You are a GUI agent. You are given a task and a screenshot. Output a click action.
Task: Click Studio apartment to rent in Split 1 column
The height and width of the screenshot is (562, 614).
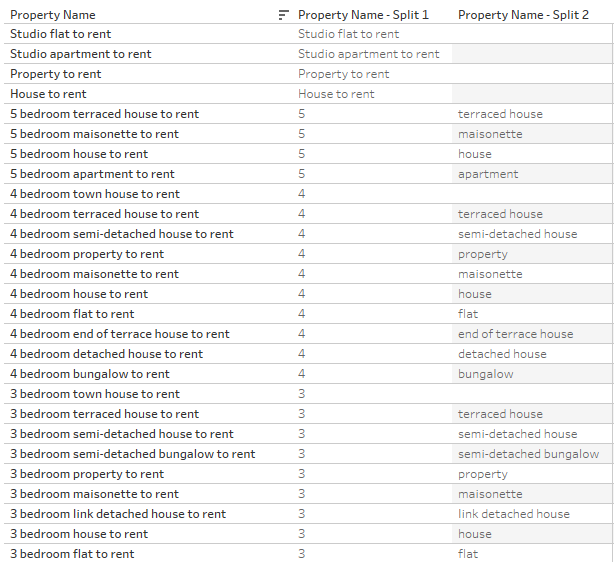click(x=368, y=54)
